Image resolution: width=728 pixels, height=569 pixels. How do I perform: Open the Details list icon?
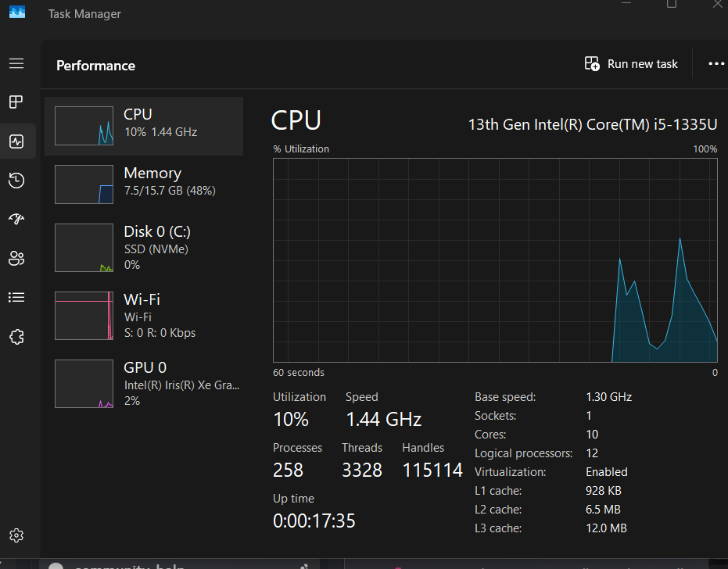(16, 297)
